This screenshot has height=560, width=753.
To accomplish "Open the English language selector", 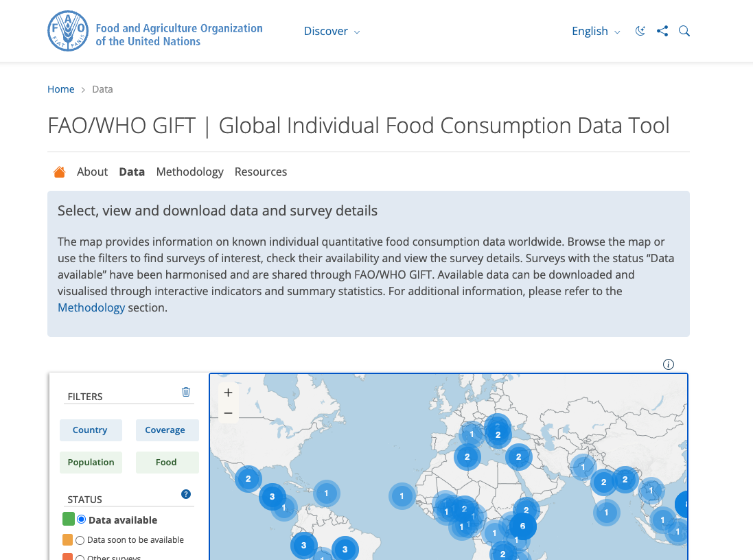I will (594, 31).
